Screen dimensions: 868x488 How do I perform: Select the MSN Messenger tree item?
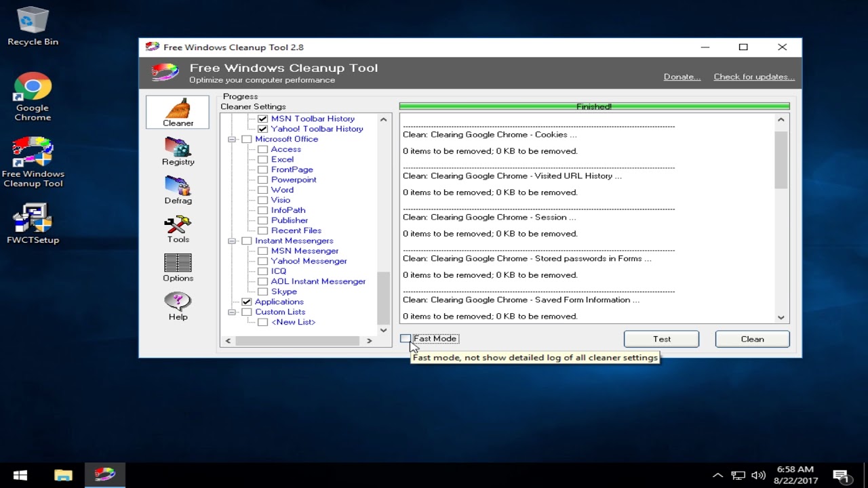click(x=305, y=251)
